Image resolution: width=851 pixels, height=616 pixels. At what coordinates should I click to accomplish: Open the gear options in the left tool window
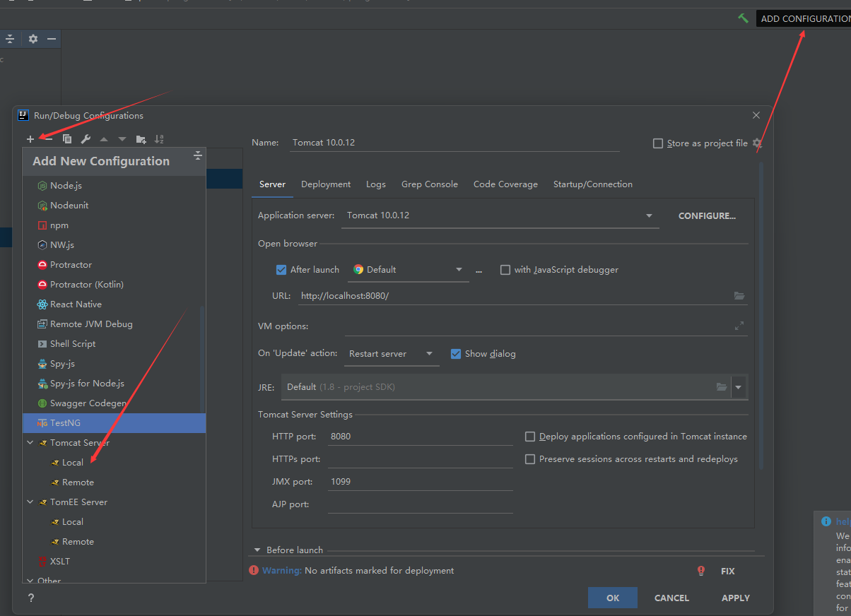point(33,39)
